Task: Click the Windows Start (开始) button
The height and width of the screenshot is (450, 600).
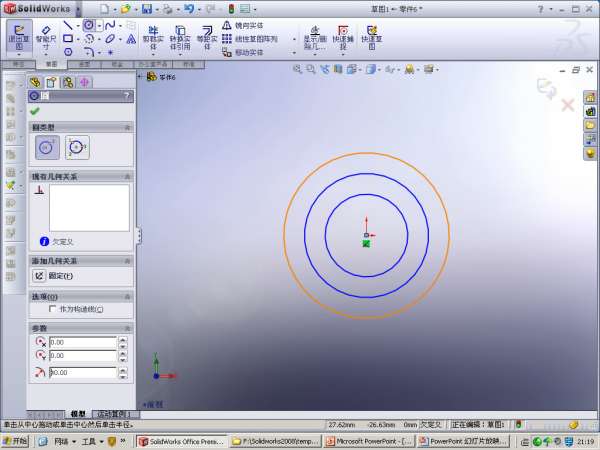Action: click(15, 441)
